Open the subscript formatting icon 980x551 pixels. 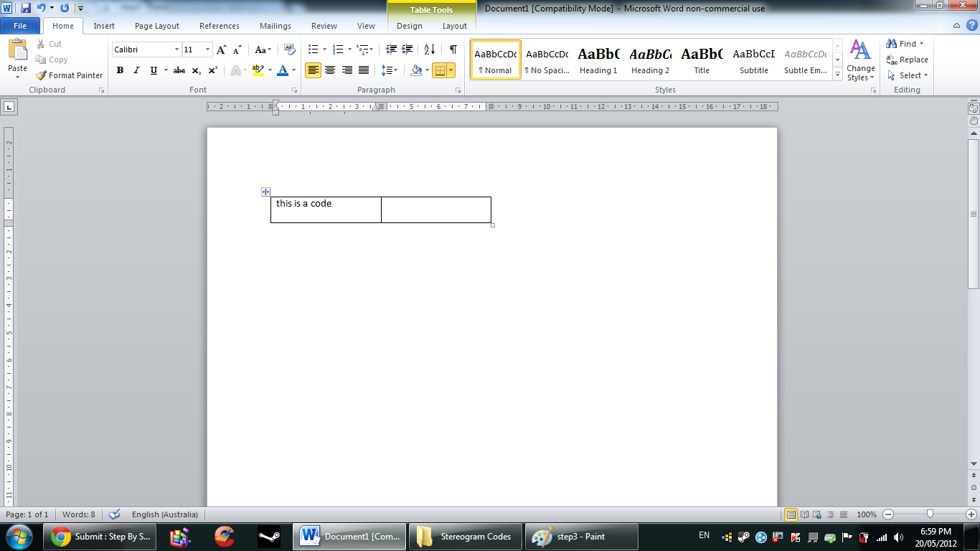click(196, 71)
